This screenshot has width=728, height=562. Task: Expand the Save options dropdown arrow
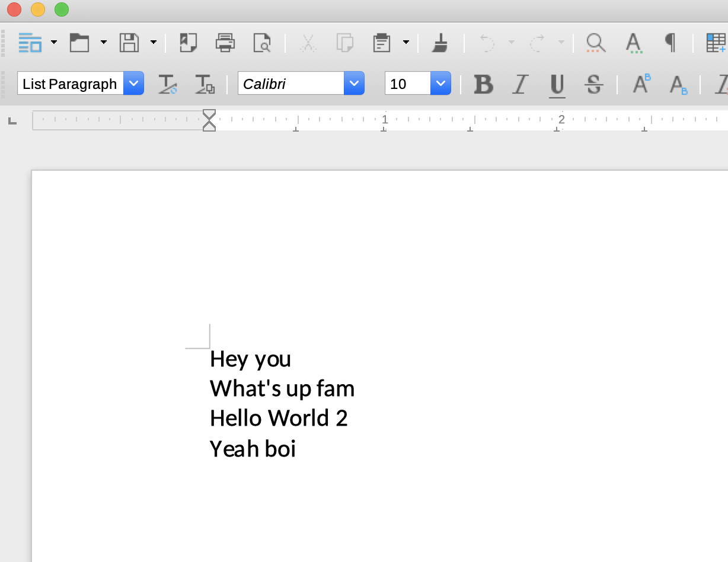pos(154,43)
